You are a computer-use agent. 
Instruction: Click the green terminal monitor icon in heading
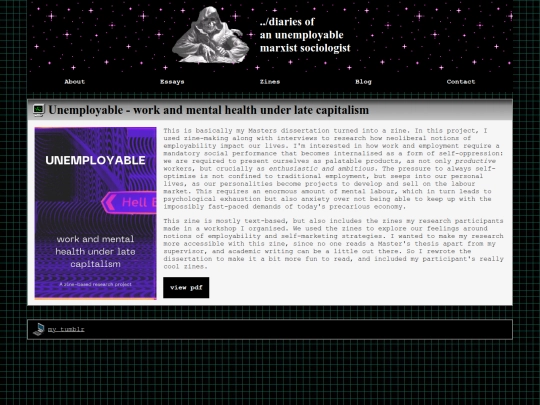pyautogui.click(x=39, y=110)
